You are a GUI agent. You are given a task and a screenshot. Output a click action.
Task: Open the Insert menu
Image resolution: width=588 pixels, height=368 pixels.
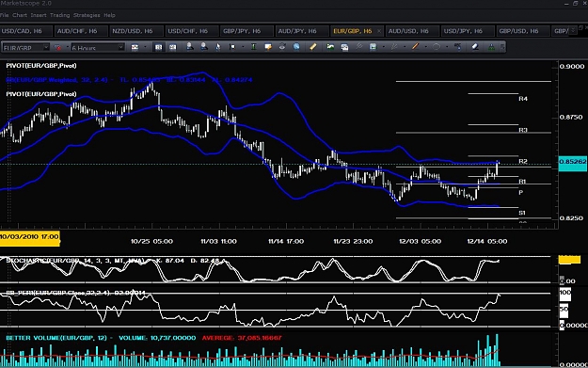[x=39, y=15]
